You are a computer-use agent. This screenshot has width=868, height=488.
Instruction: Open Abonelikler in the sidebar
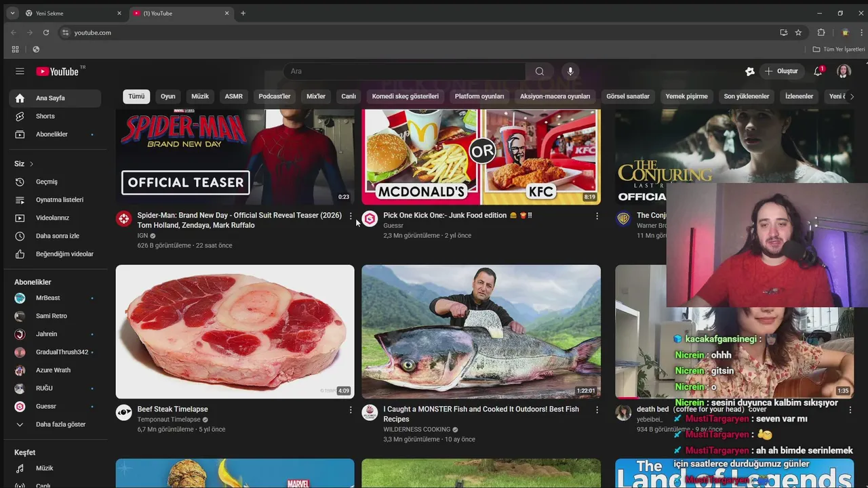point(56,134)
